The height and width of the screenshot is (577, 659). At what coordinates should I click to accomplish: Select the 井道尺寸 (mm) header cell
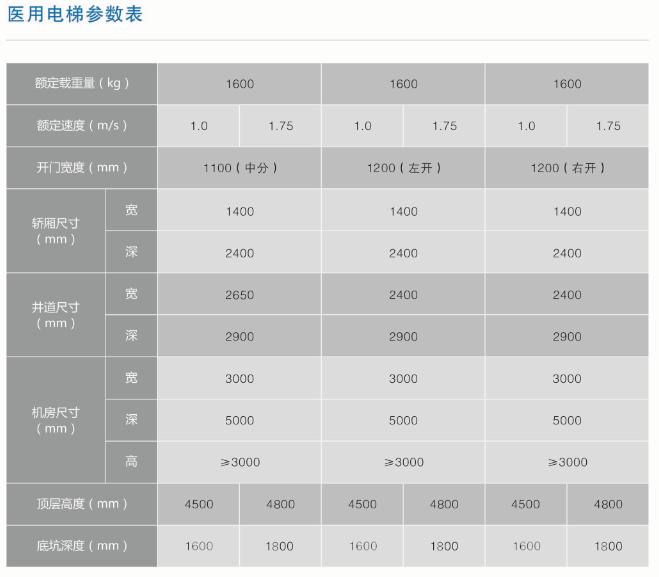pos(56,315)
